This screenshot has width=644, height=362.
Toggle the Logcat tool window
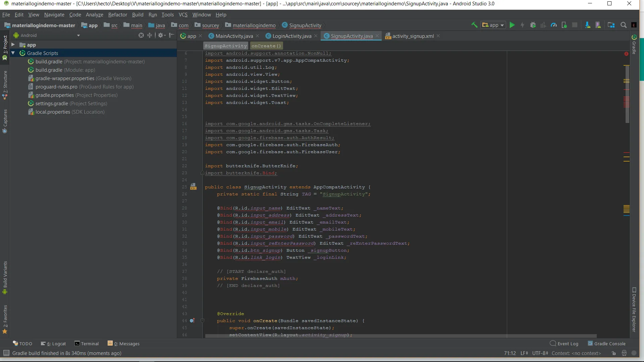tap(53, 344)
